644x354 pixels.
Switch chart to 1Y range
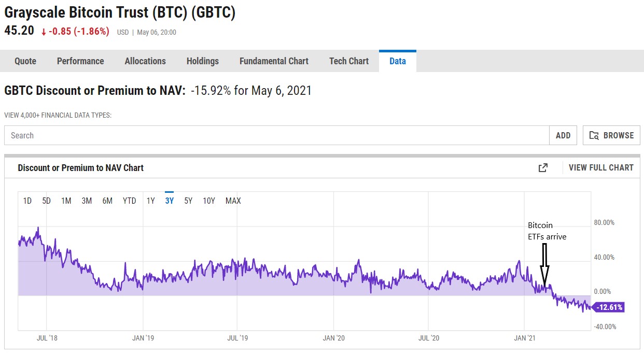pyautogui.click(x=150, y=201)
